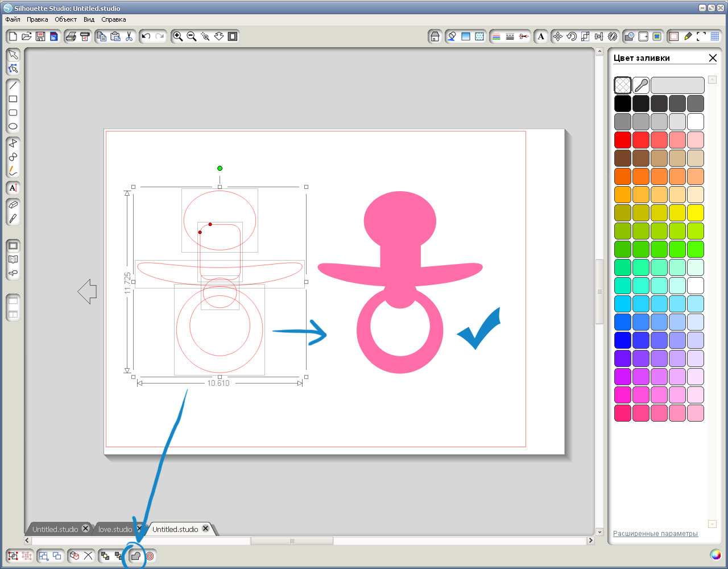Open the Справка menu

point(114,19)
